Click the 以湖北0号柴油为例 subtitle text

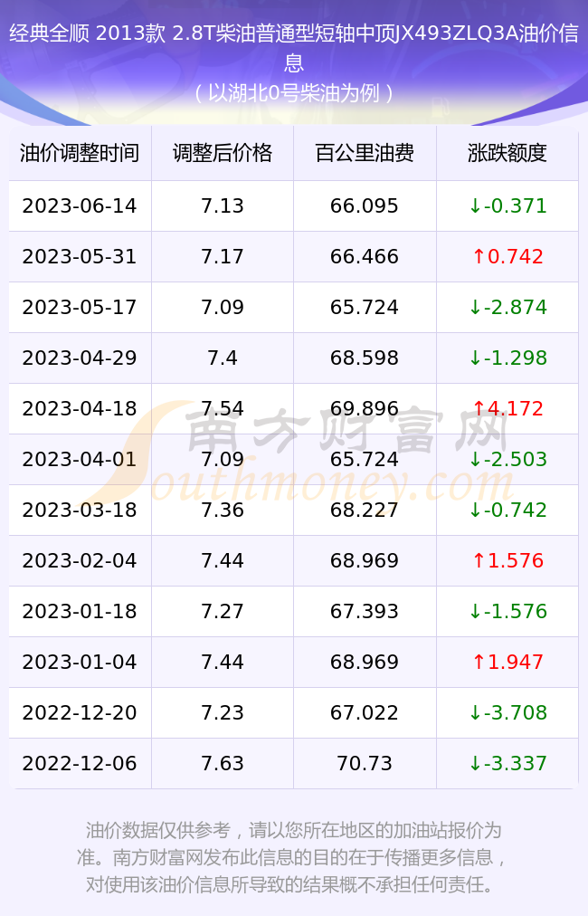294,93
